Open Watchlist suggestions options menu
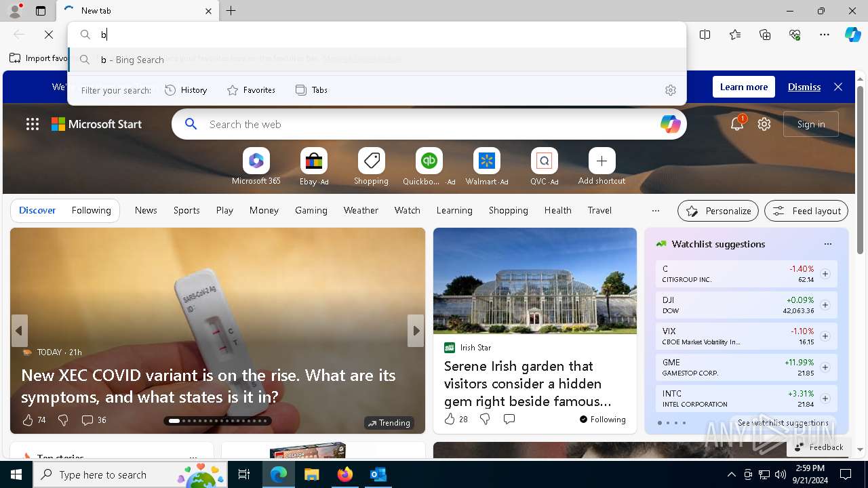The width and height of the screenshot is (868, 488). pos(828,244)
